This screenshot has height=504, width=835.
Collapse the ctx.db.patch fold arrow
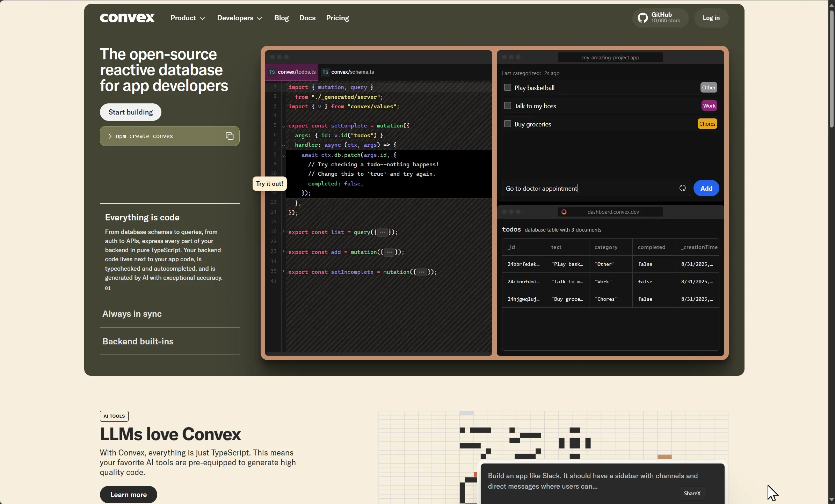coord(283,155)
